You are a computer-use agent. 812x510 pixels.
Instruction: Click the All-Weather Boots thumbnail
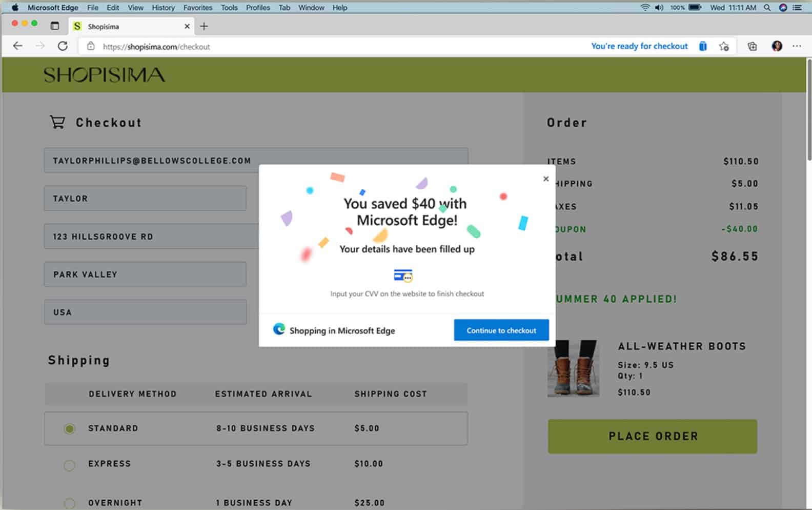(573, 368)
